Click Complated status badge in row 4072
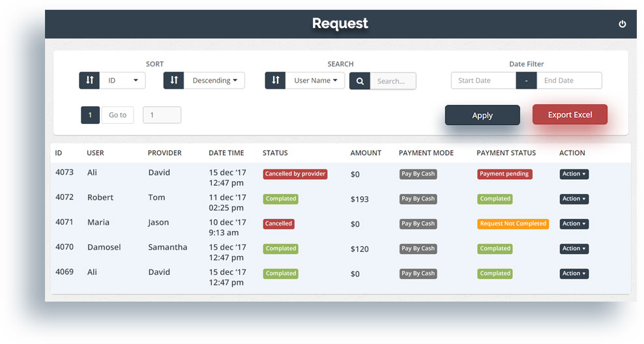Image resolution: width=644 pixels, height=344 pixels. pyautogui.click(x=280, y=199)
